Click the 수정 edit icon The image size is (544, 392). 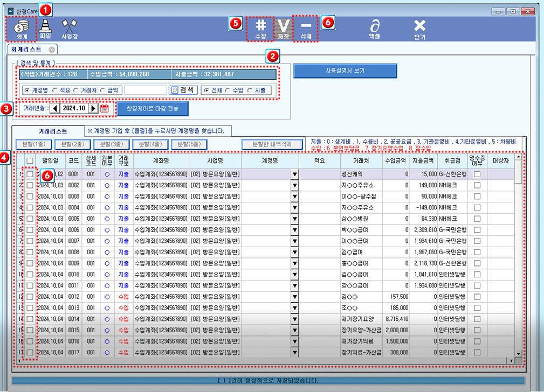pos(260,29)
